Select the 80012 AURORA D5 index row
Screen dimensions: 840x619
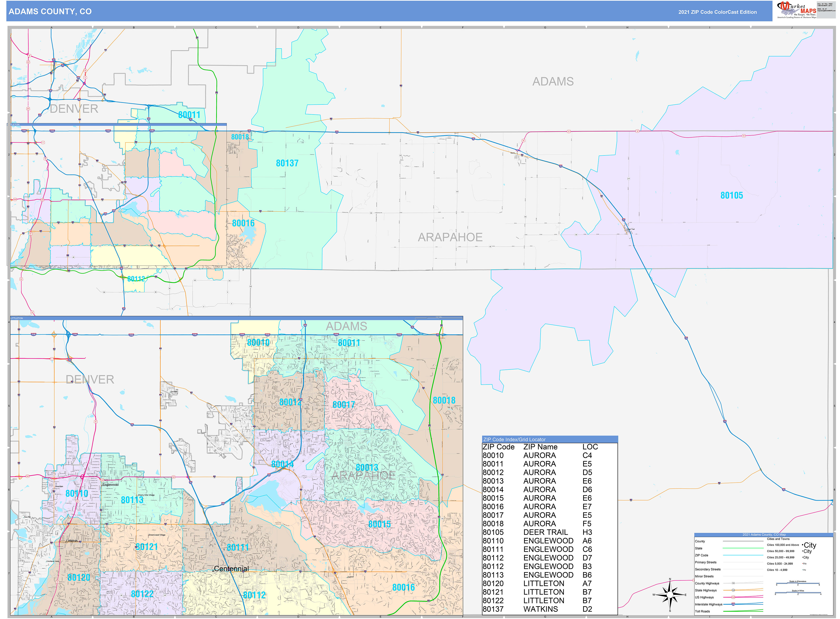550,473
